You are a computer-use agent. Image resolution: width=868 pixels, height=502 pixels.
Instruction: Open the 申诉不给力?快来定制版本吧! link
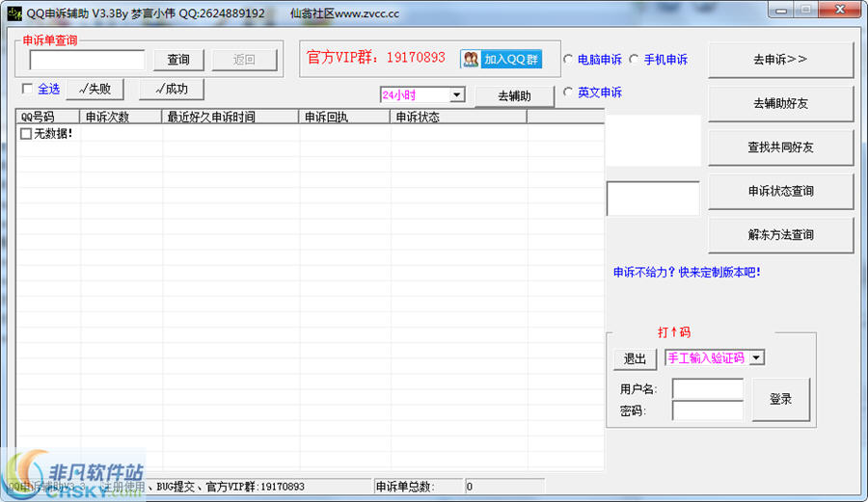point(687,272)
